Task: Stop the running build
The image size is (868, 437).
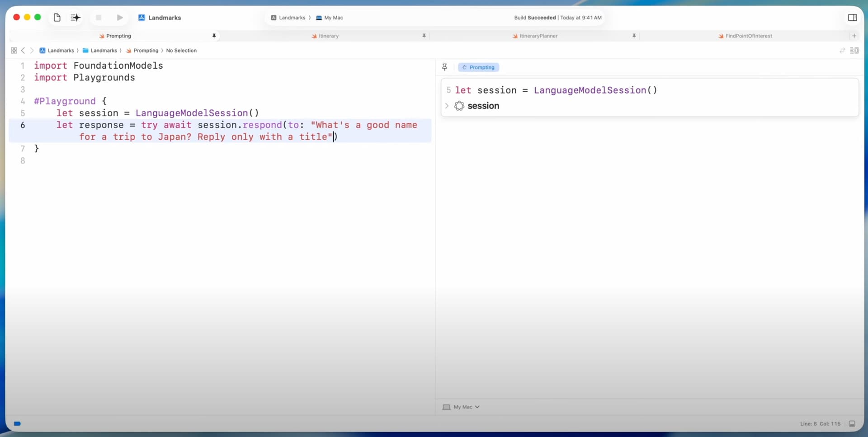Action: point(99,18)
